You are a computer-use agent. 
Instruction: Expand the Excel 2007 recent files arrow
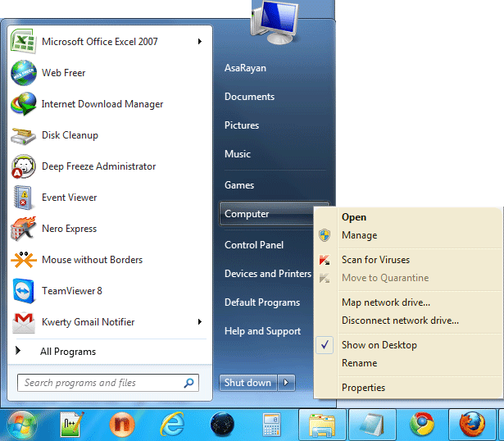click(x=200, y=42)
